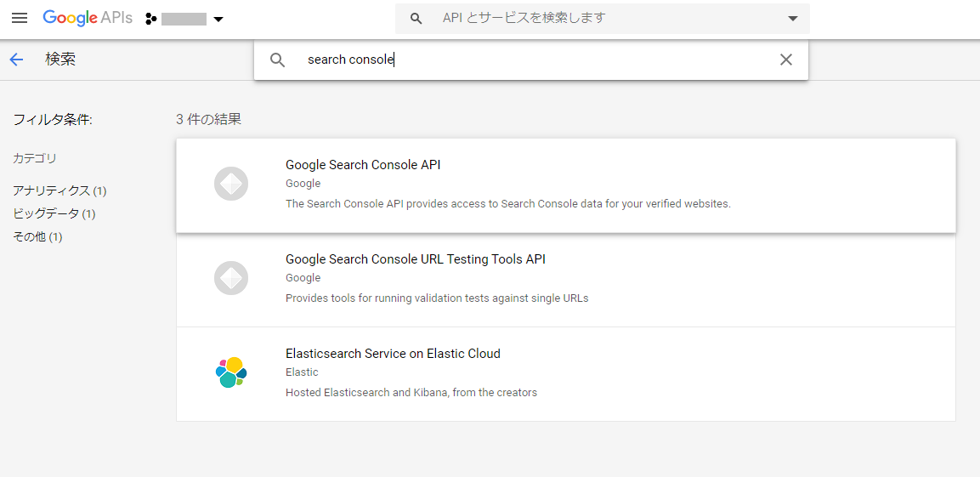Viewport: 980px width, 477px height.
Task: Click the URL Testing Tools API icon
Action: tap(231, 278)
